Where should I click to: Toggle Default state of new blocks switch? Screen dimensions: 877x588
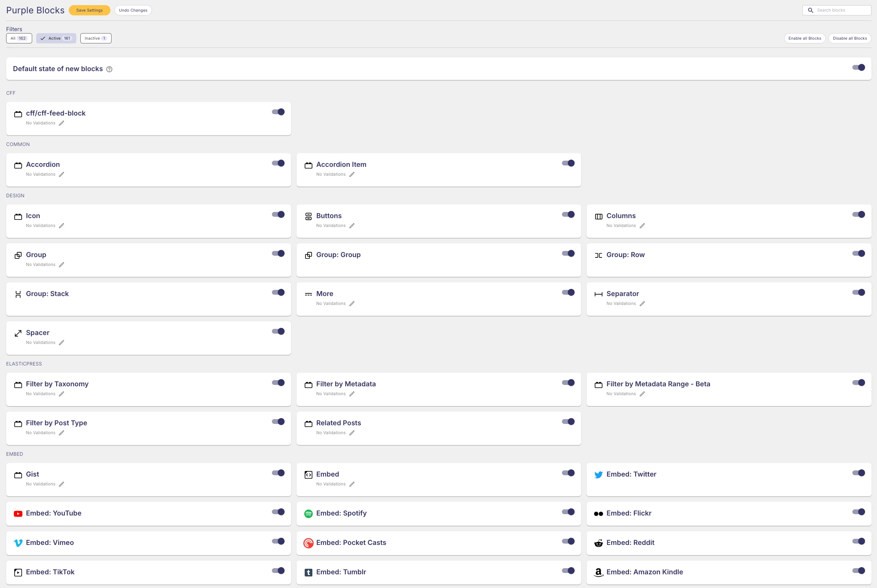859,67
